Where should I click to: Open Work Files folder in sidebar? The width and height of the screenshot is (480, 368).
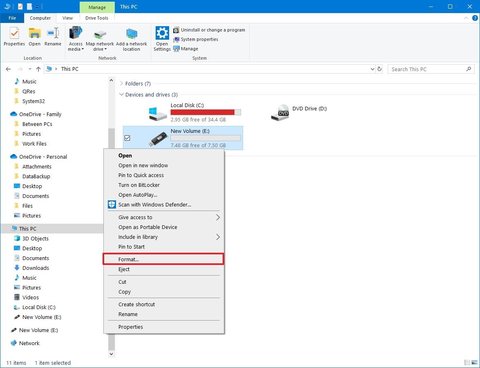point(30,144)
